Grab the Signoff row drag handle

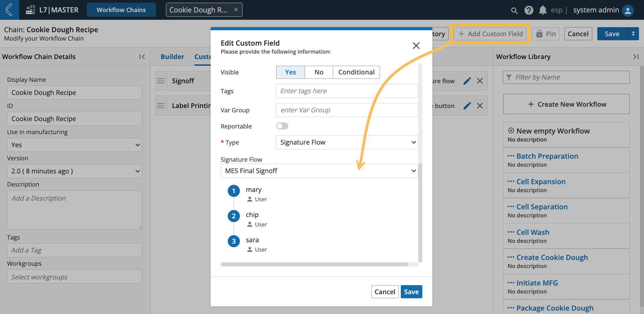point(161,81)
